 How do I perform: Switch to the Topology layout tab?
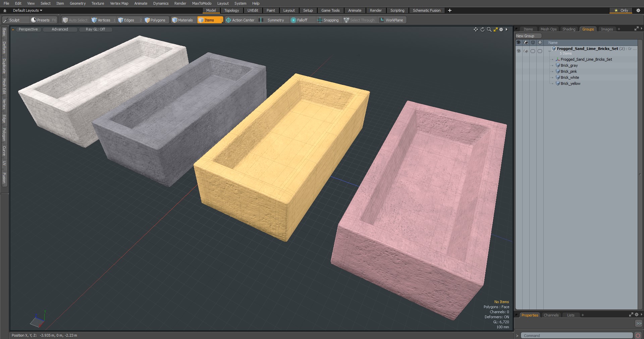(231, 10)
